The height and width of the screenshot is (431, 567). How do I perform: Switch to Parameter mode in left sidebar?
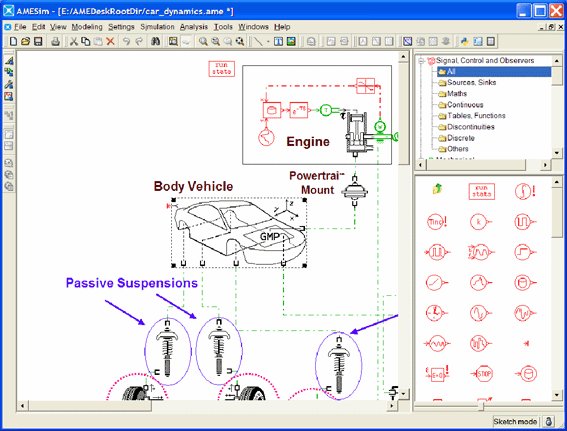(x=9, y=84)
